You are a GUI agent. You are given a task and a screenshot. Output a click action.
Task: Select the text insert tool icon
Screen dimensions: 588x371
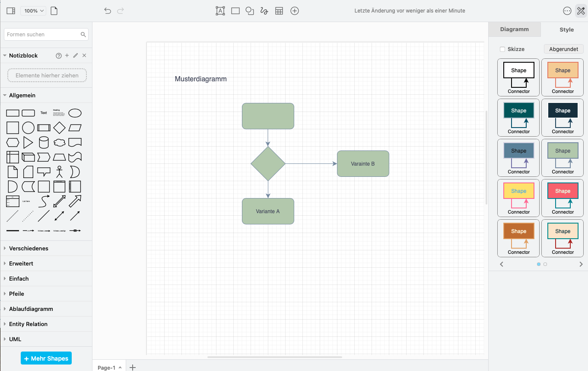click(220, 11)
